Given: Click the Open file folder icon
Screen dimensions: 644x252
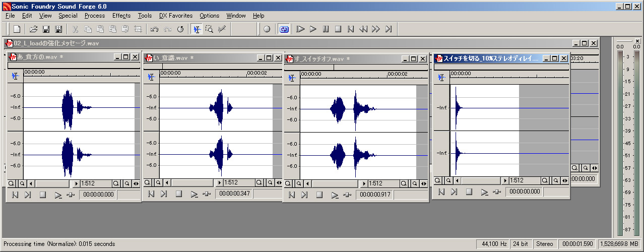Looking at the screenshot, I should (x=33, y=29).
